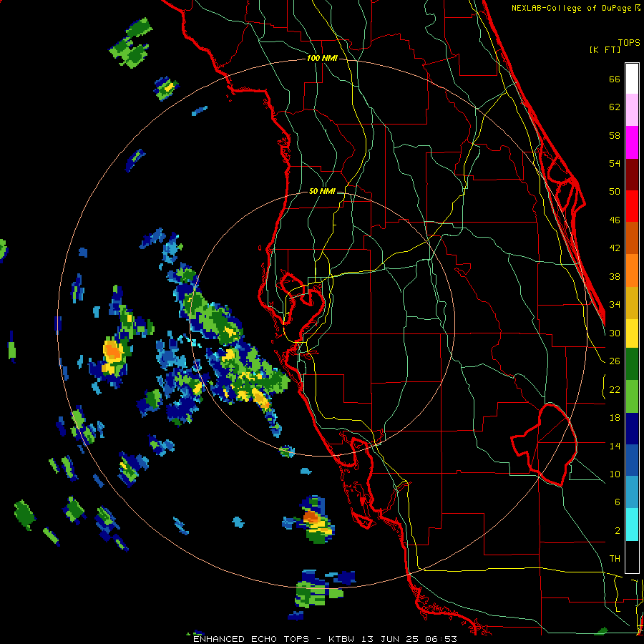Click the legend value 22
The width and height of the screenshot is (644, 644).
pyautogui.click(x=615, y=389)
